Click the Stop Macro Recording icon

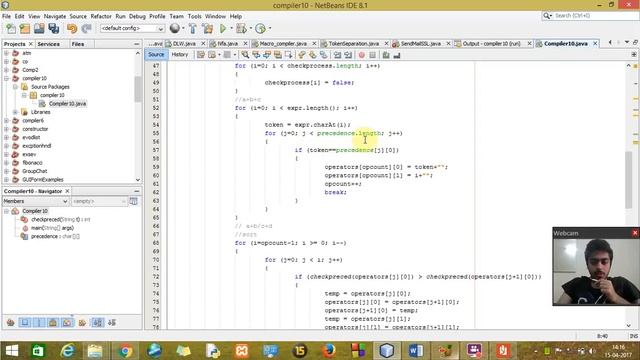coord(372,55)
